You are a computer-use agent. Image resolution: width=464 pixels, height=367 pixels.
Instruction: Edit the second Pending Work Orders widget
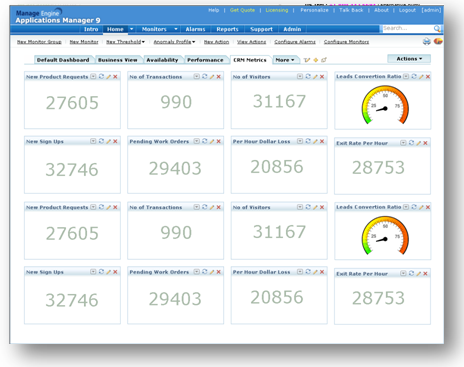pyautogui.click(x=212, y=272)
